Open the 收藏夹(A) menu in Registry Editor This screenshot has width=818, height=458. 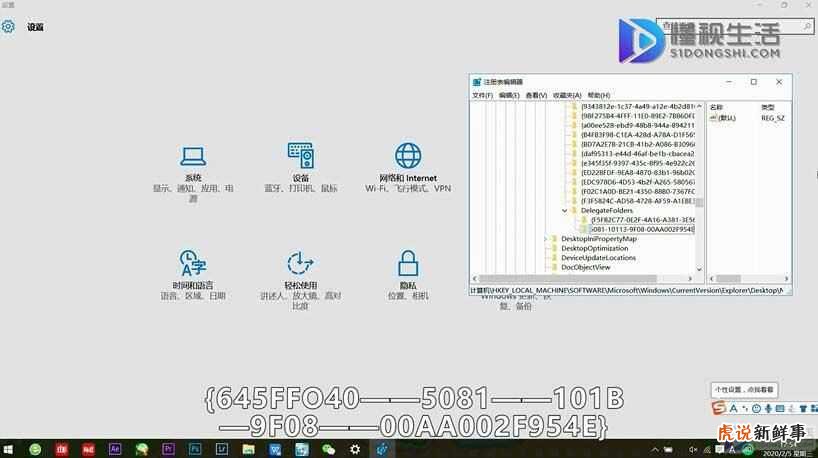(567, 95)
